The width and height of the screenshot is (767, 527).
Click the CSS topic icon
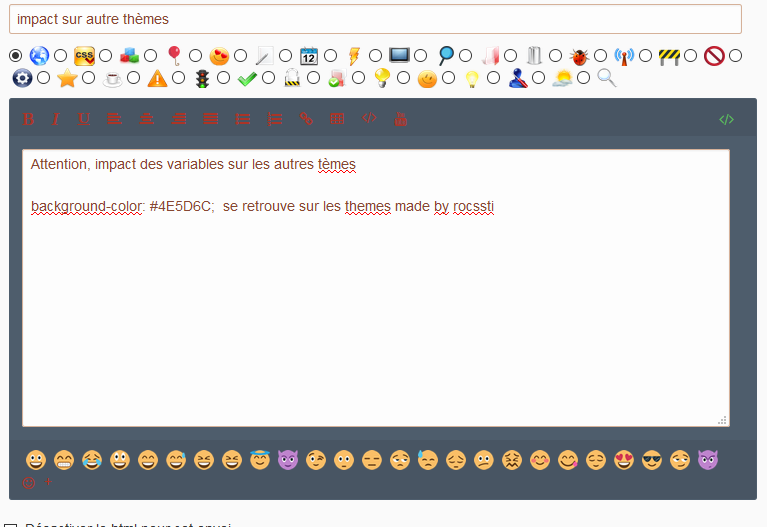84,56
